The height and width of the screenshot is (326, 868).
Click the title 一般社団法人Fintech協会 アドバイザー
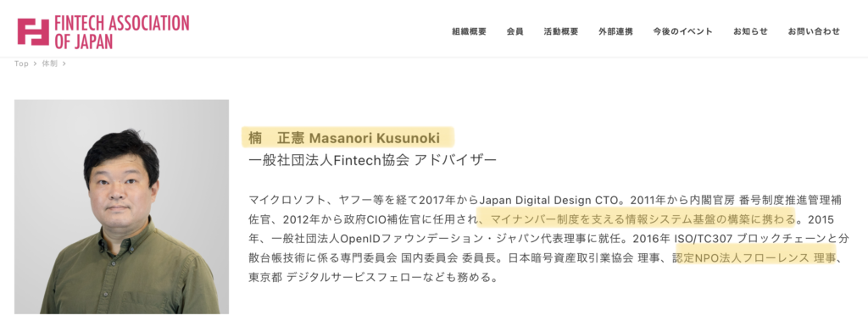click(373, 160)
